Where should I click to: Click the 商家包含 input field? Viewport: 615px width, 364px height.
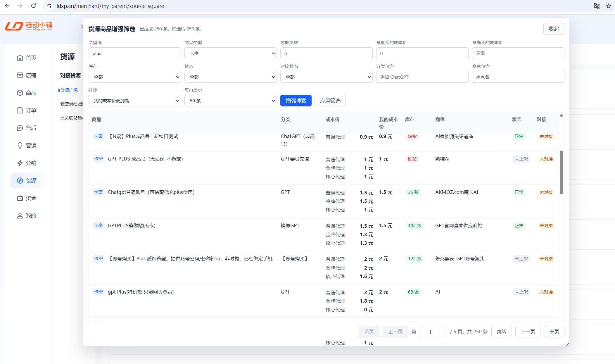(x=518, y=77)
